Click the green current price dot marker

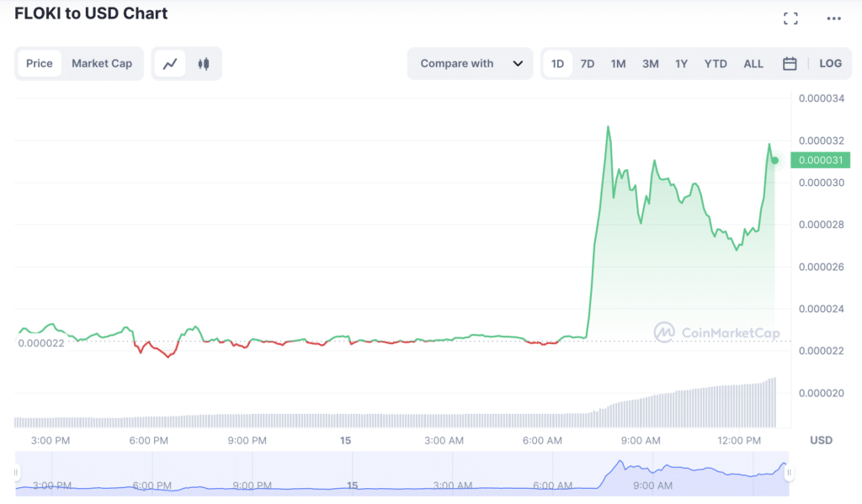pyautogui.click(x=774, y=161)
